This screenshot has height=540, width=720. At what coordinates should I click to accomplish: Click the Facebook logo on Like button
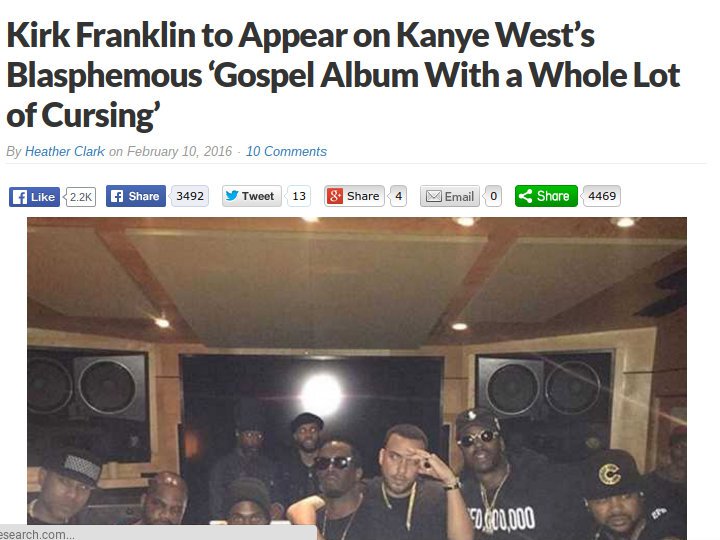(x=19, y=197)
